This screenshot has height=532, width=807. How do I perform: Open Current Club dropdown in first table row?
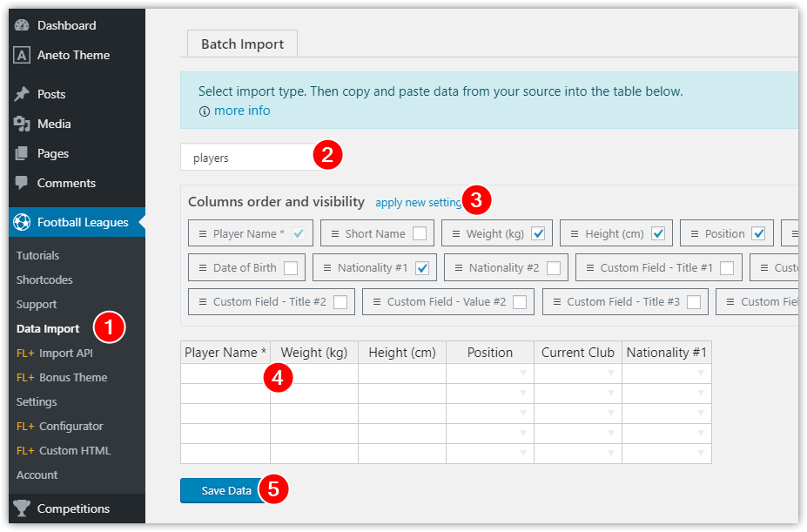[x=611, y=374]
